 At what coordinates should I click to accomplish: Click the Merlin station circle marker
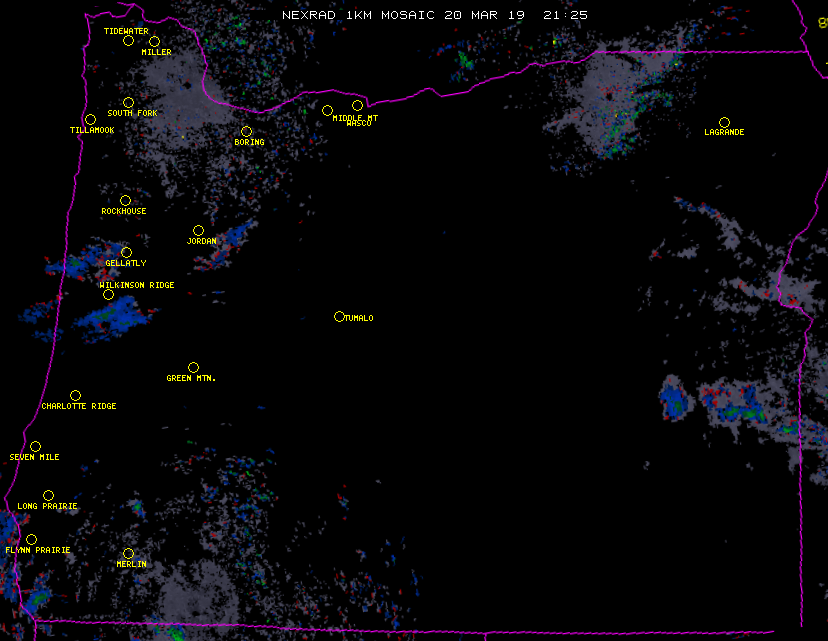tap(128, 554)
